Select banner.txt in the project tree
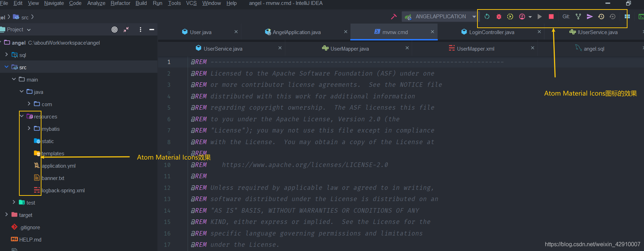The height and width of the screenshot is (251, 644). pos(53,178)
